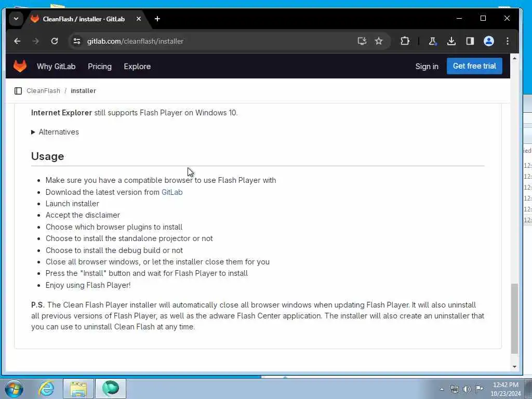Click the Usage heading
This screenshot has width=532, height=399.
(47, 156)
